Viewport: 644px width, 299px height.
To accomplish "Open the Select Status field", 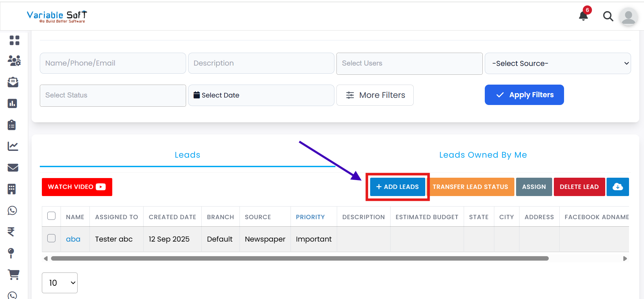I will (113, 95).
